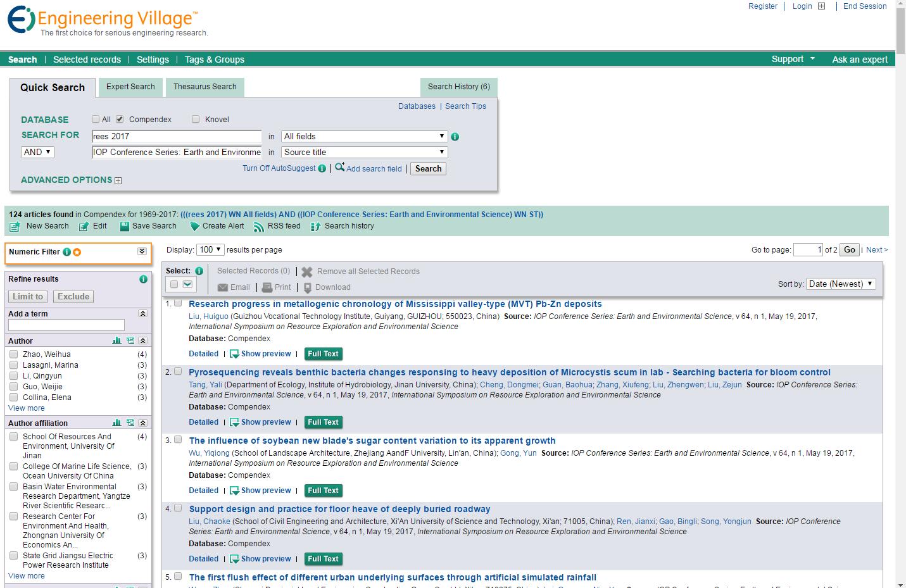
Task: Click the Save Search floppy disk icon
Action: click(x=124, y=227)
